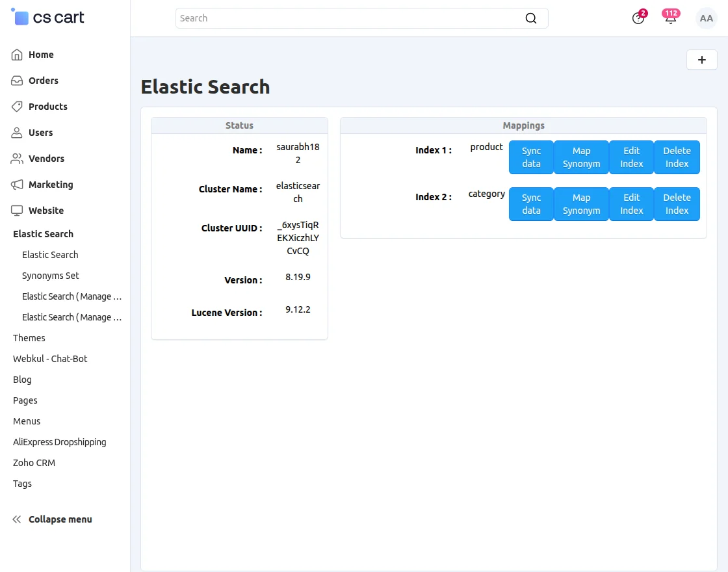
Task: Click the Website monitor icon
Action: 17,211
